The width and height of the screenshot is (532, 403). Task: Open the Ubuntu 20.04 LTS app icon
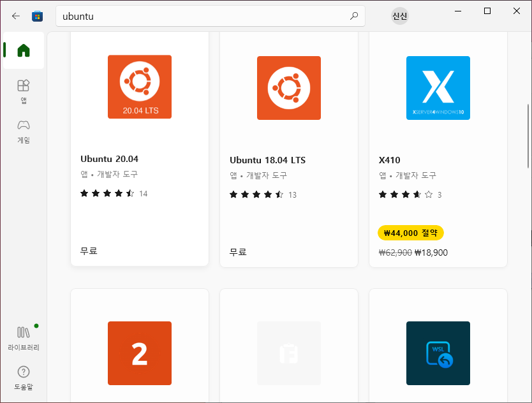click(x=140, y=87)
